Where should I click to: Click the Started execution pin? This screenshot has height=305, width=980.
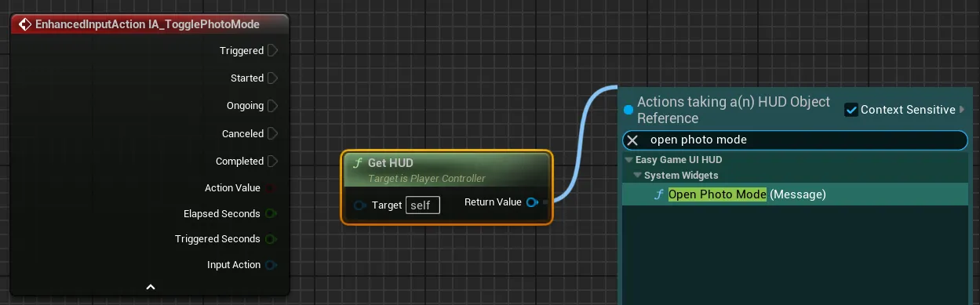click(x=273, y=78)
